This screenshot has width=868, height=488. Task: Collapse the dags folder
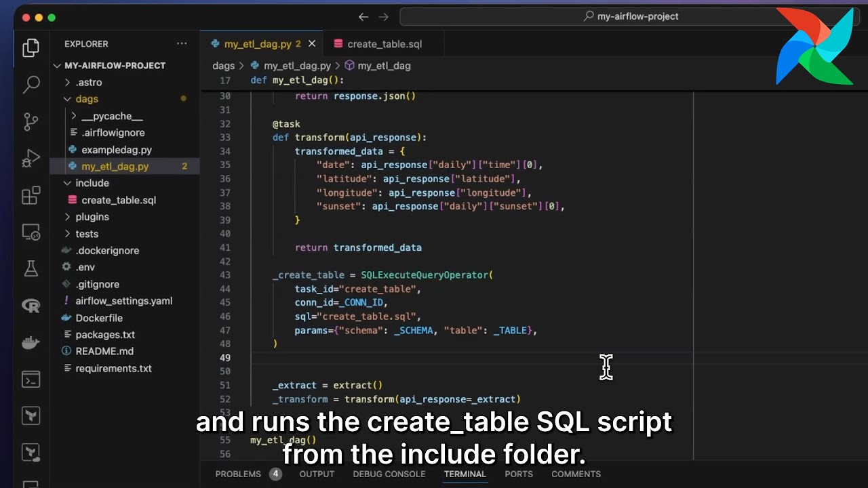pos(87,99)
